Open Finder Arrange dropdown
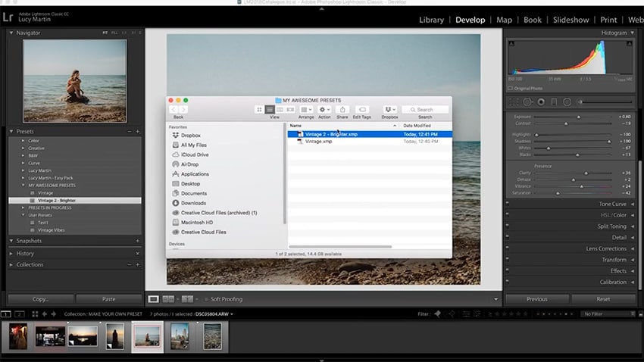This screenshot has width=644, height=362. 306,110
